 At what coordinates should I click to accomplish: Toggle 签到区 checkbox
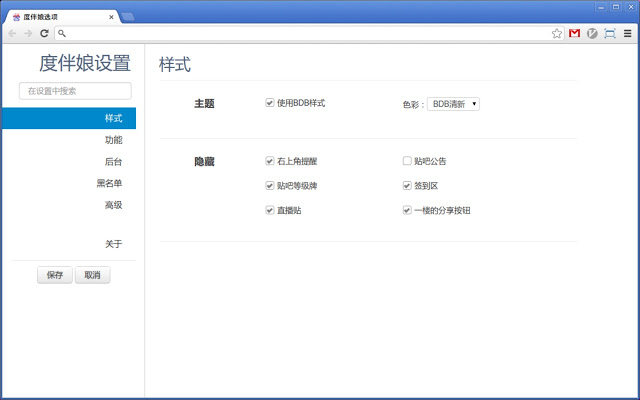coord(407,185)
